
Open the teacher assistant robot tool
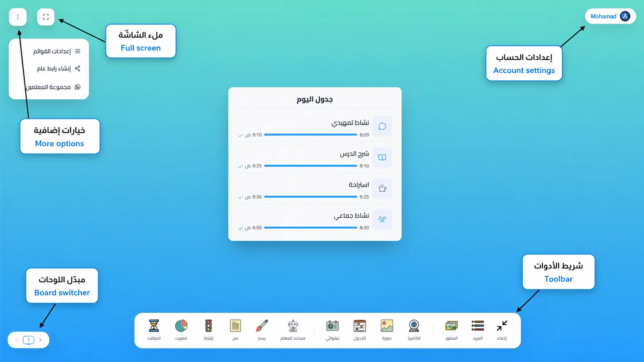coord(293,330)
